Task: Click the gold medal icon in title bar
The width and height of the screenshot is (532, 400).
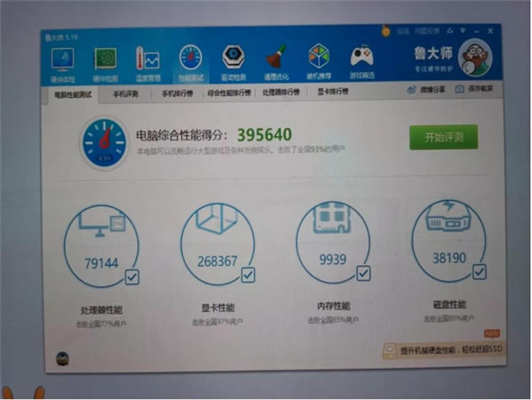Action: click(385, 31)
